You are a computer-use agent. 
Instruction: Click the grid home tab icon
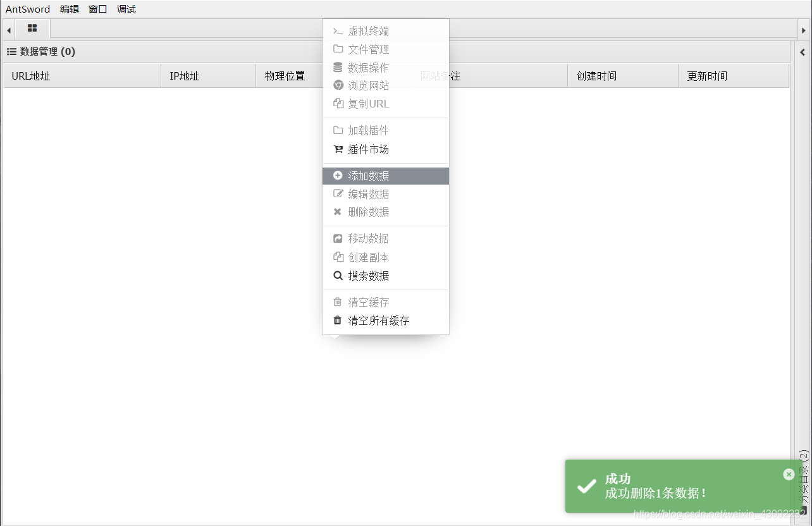pyautogui.click(x=32, y=28)
